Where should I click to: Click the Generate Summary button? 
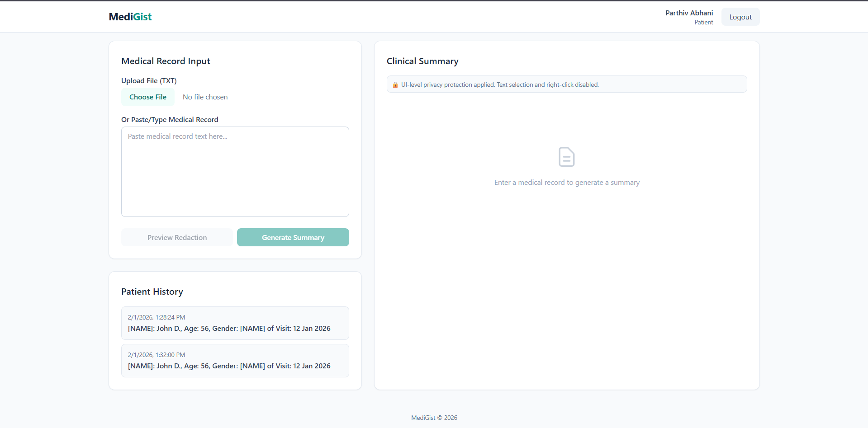[293, 237]
